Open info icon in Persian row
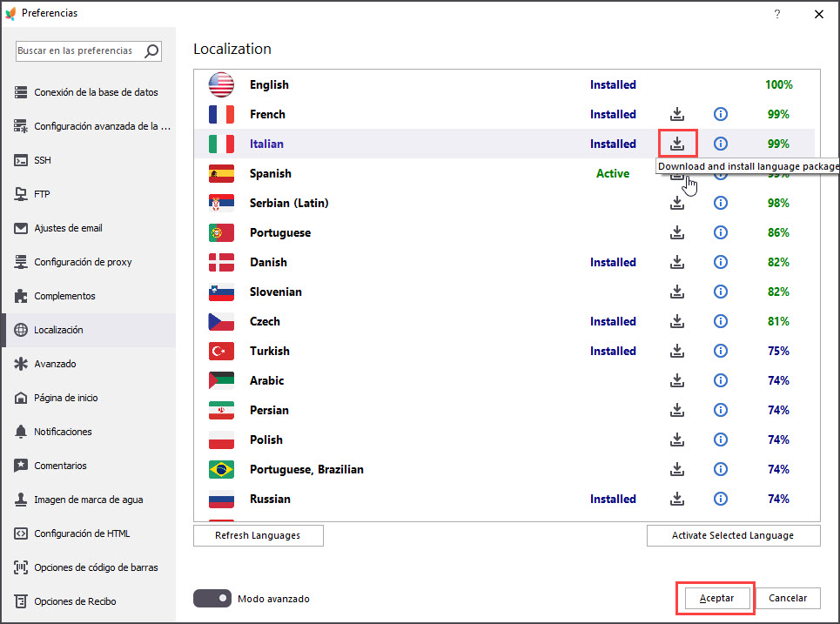Screen dimensions: 840x624 pos(721,410)
